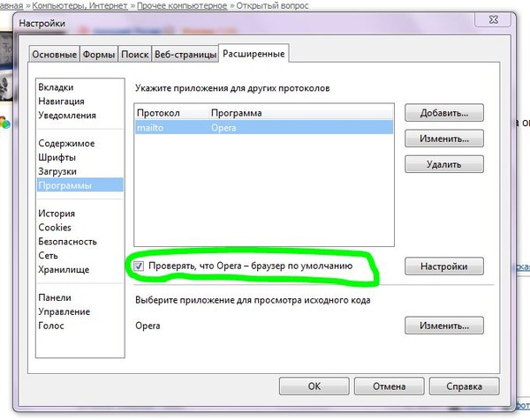This screenshot has width=530, height=420.
Task: Click the Программа column header
Action: [x=300, y=113]
